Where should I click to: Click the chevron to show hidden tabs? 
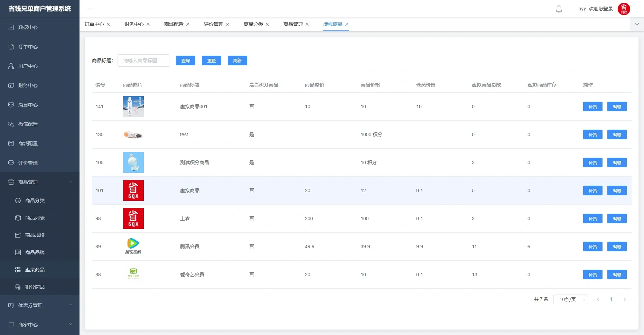(x=637, y=24)
